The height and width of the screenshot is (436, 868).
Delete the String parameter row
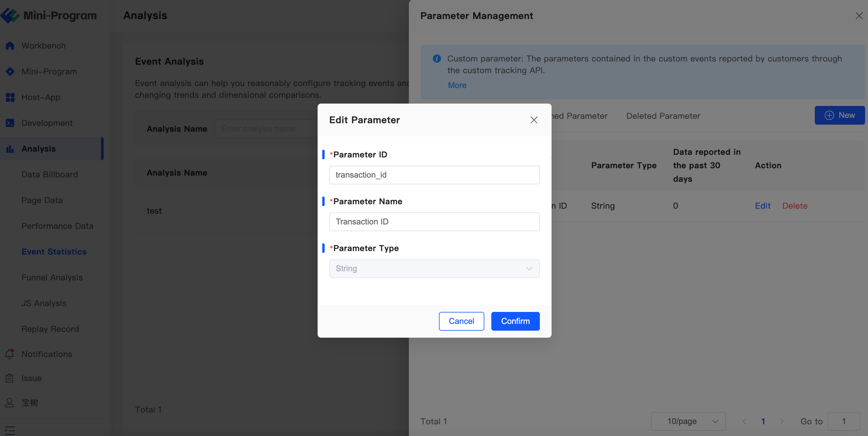[795, 206]
